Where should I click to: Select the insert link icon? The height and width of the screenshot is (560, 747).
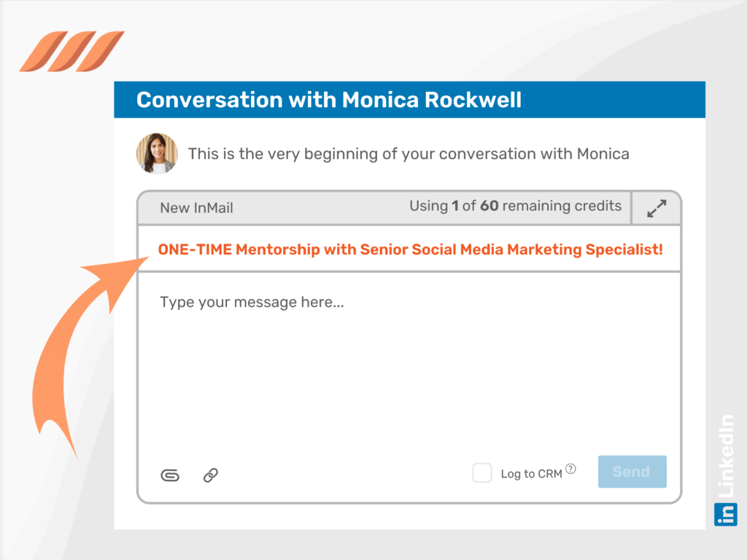coord(209,475)
